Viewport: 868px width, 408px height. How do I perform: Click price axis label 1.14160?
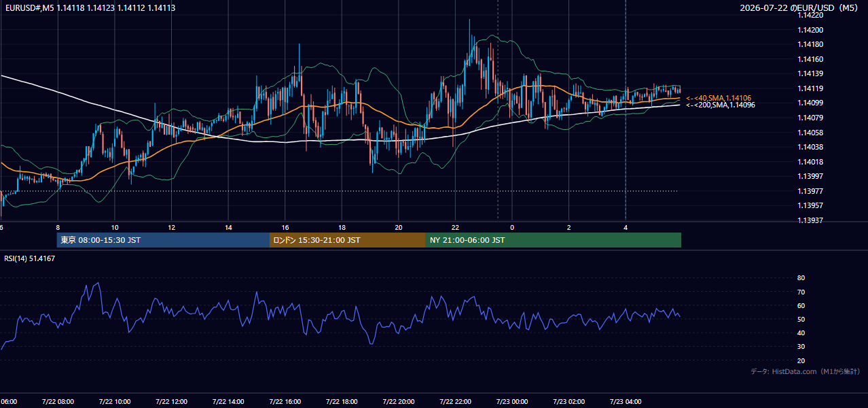(x=810, y=59)
